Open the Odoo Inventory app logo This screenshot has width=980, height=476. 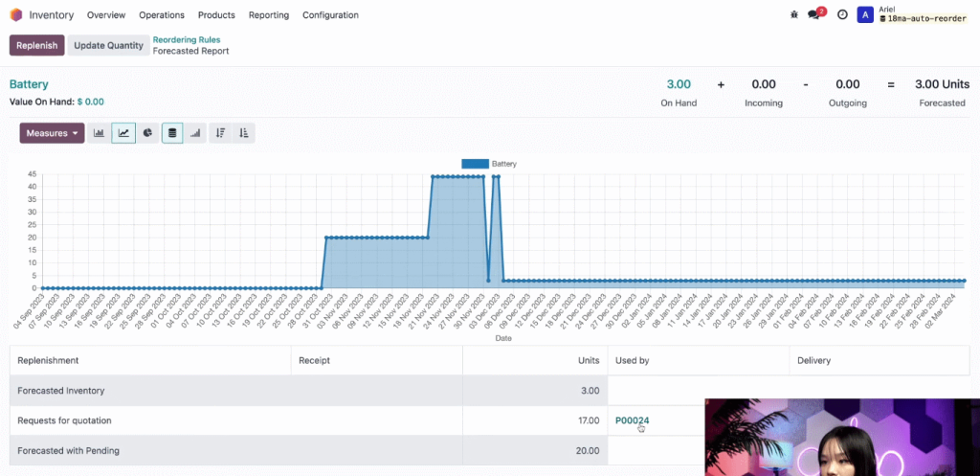click(15, 15)
